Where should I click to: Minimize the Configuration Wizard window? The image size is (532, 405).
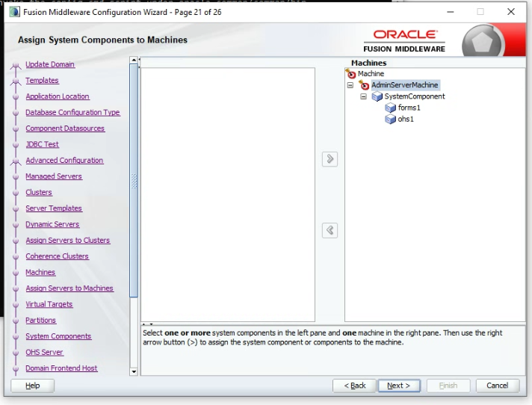pos(451,12)
